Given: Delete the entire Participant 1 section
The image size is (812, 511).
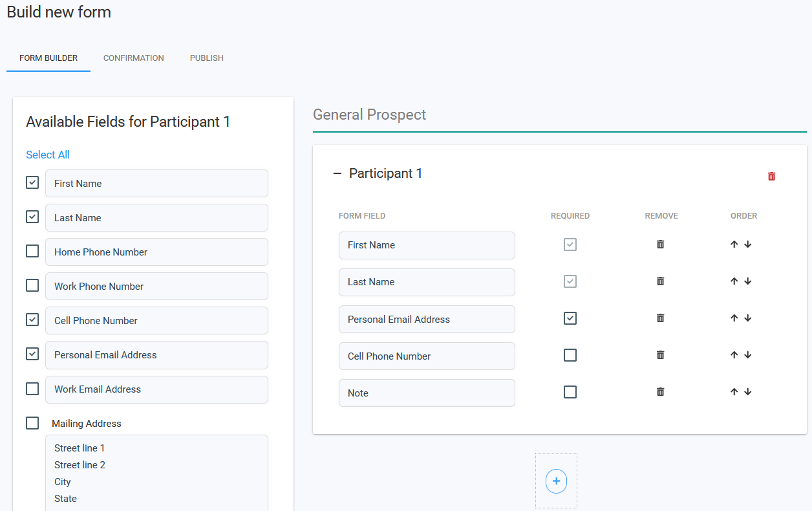Looking at the screenshot, I should [x=771, y=175].
